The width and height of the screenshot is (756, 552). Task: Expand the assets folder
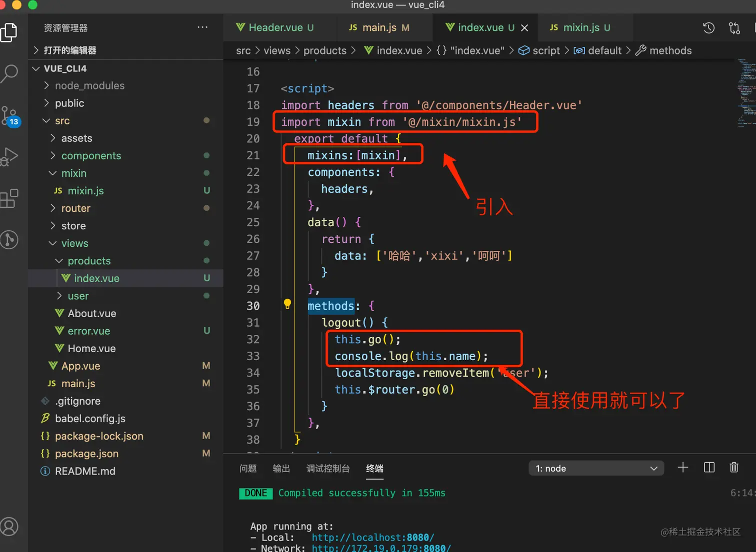[125, 138]
